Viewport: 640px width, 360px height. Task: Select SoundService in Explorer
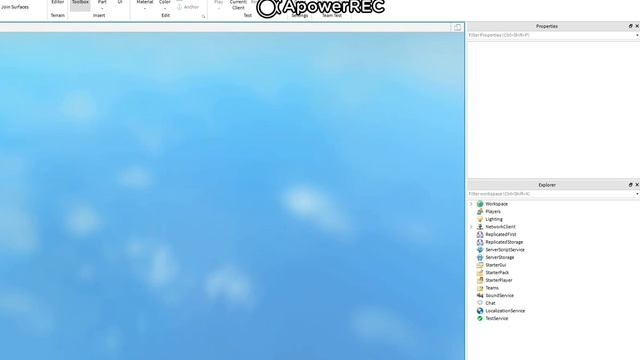pos(500,295)
